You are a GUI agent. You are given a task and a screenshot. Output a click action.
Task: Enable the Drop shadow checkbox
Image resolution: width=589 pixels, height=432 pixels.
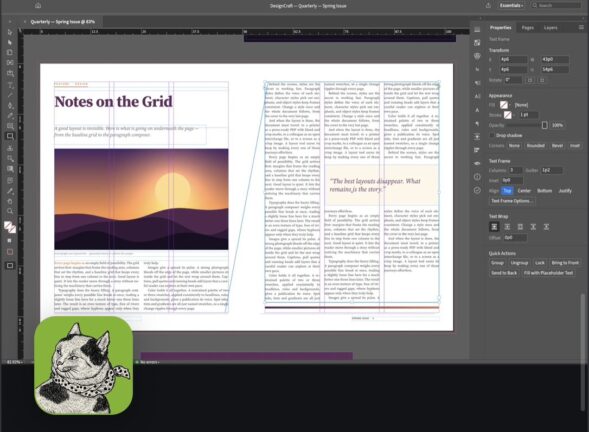(x=492, y=135)
